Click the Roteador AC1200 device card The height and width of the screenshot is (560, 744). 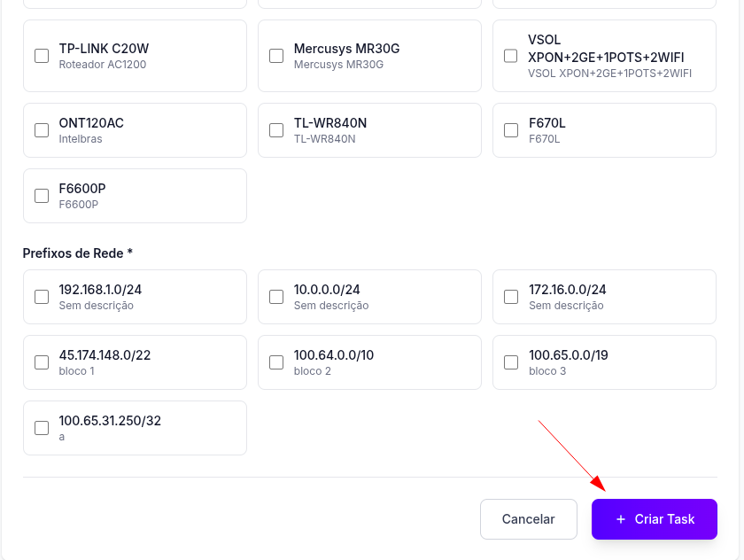[x=135, y=56]
